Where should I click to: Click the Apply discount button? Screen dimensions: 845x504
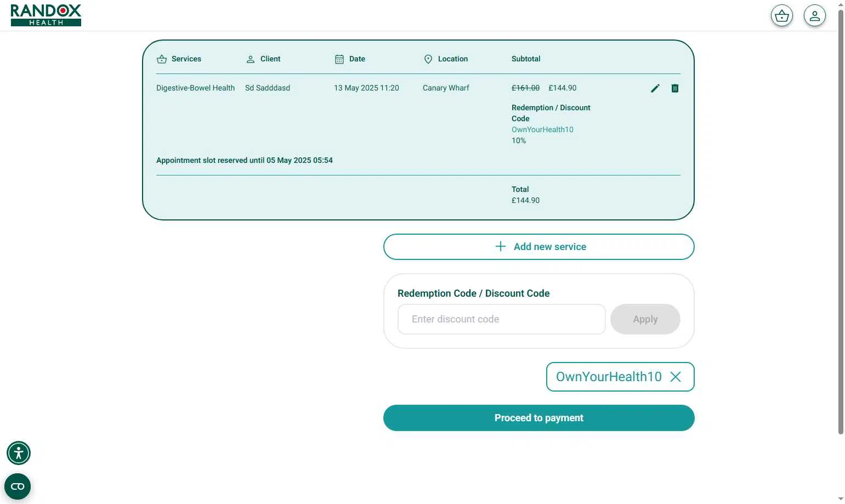point(645,319)
